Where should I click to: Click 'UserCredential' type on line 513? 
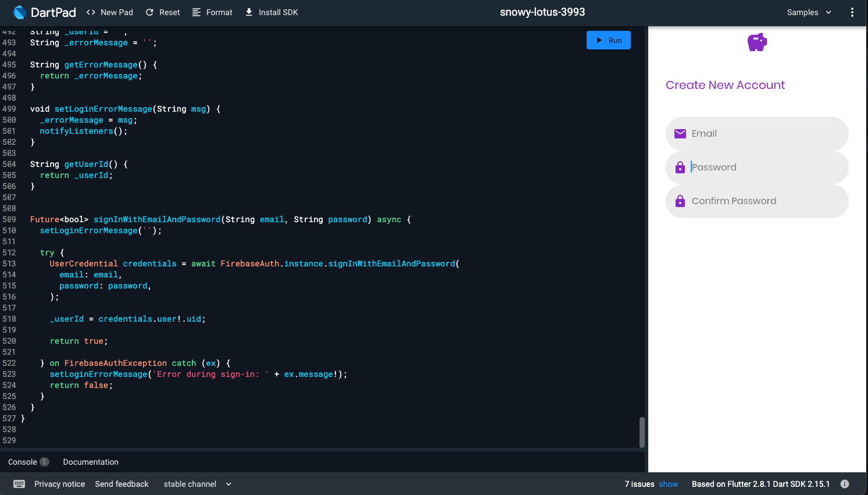(84, 263)
